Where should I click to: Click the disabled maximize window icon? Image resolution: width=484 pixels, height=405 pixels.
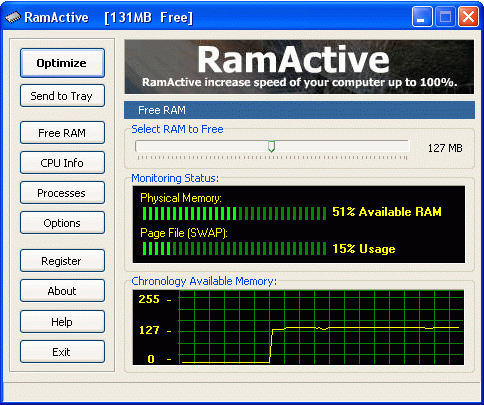tap(445, 17)
